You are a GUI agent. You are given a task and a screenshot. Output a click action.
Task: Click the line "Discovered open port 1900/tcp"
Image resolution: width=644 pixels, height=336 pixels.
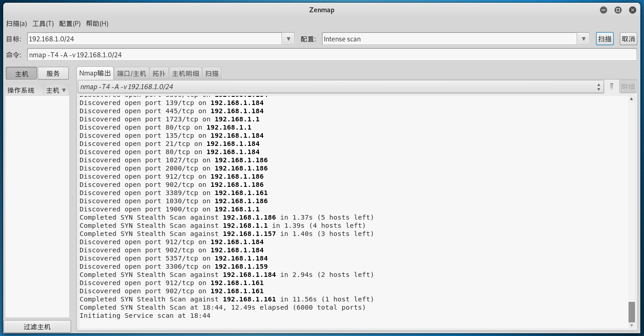click(170, 209)
